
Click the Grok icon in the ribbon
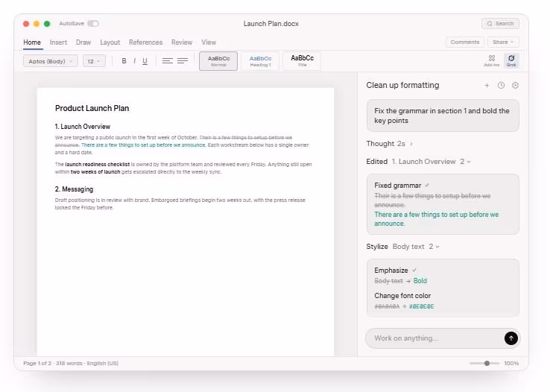pos(511,60)
